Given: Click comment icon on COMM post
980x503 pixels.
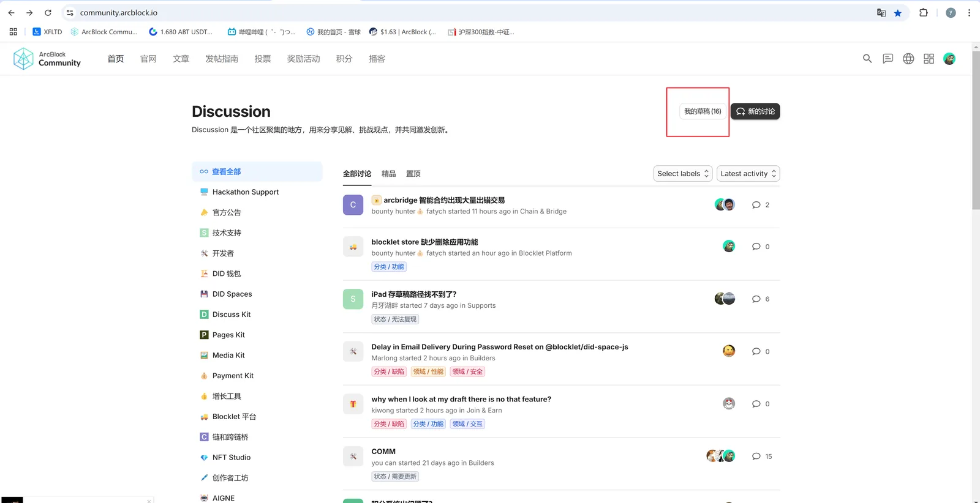Looking at the screenshot, I should click(x=756, y=456).
